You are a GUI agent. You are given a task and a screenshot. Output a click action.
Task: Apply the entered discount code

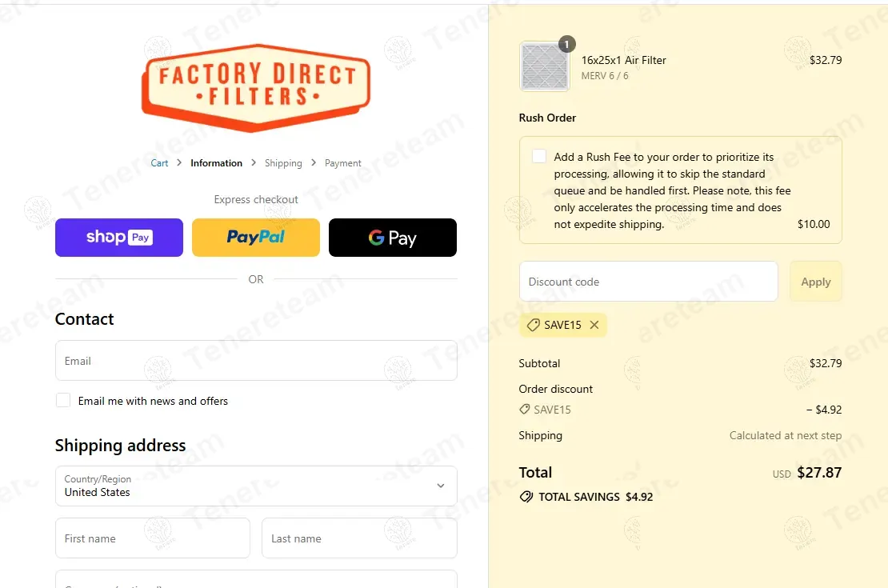815,282
